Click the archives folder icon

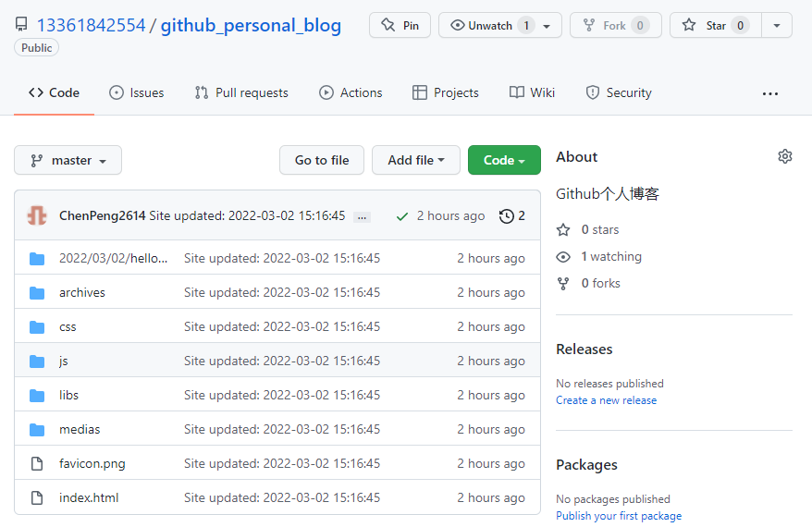pyautogui.click(x=37, y=293)
